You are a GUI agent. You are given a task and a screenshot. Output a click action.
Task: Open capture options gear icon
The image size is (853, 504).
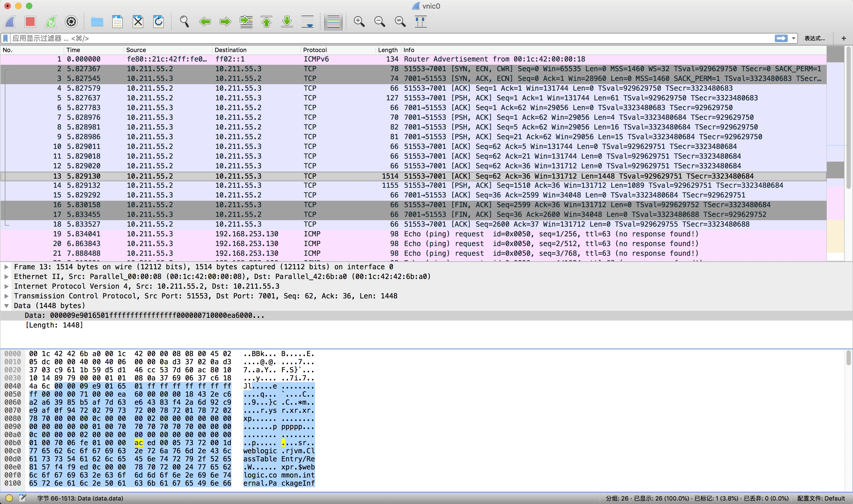pyautogui.click(x=71, y=22)
